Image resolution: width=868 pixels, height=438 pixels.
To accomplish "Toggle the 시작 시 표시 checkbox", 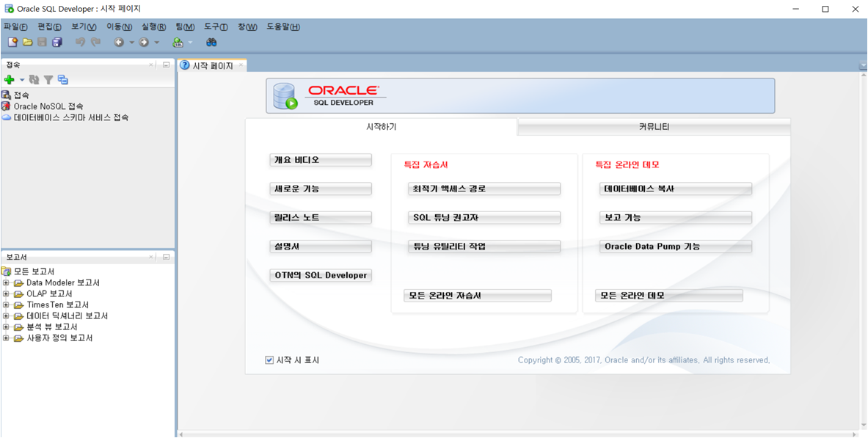I will (269, 360).
